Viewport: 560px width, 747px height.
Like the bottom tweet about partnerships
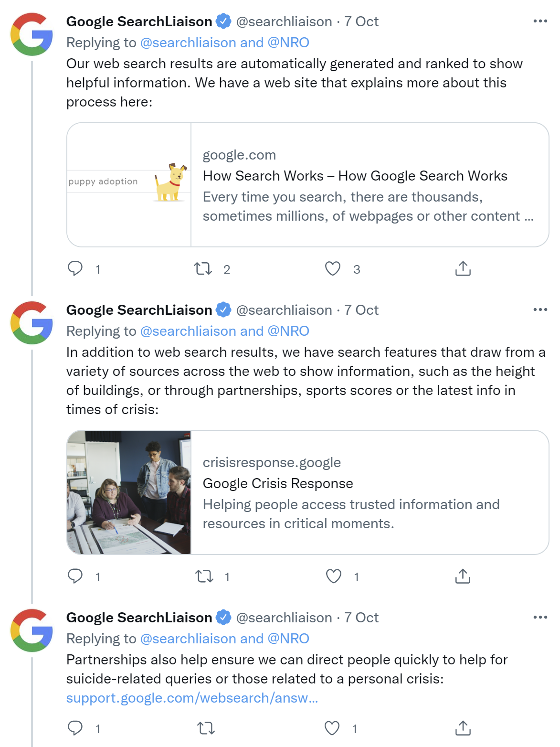coord(333,728)
